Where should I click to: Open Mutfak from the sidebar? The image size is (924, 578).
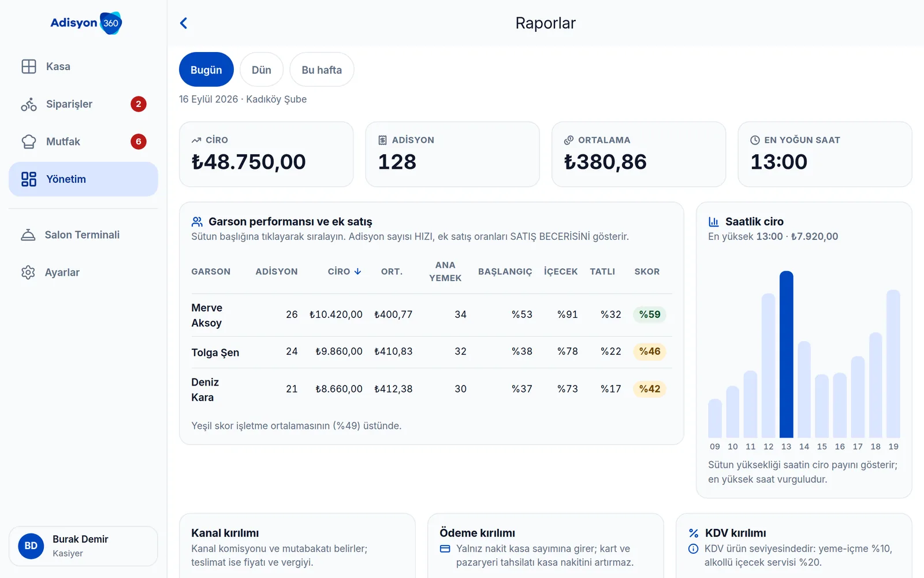(83, 142)
